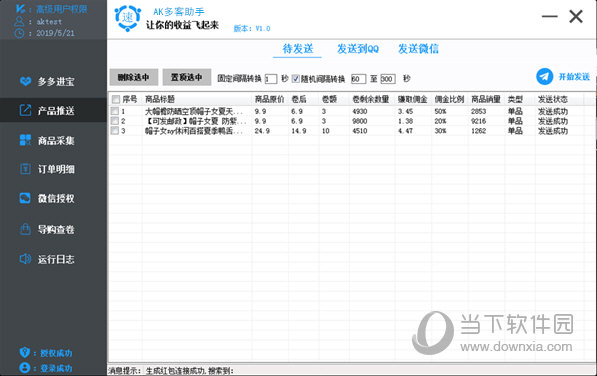The width and height of the screenshot is (597, 376).
Task: Select 产品推送 in the sidebar
Action: pyautogui.click(x=53, y=110)
